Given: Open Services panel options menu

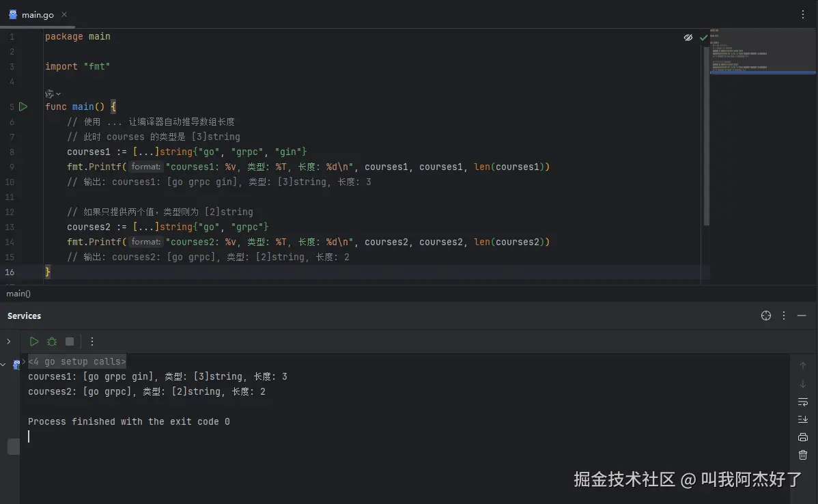Looking at the screenshot, I should click(x=784, y=316).
